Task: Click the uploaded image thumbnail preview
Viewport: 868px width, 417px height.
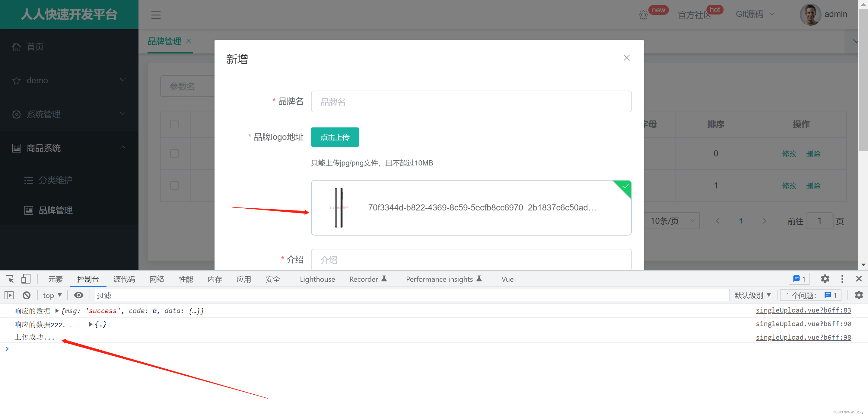Action: [339, 208]
